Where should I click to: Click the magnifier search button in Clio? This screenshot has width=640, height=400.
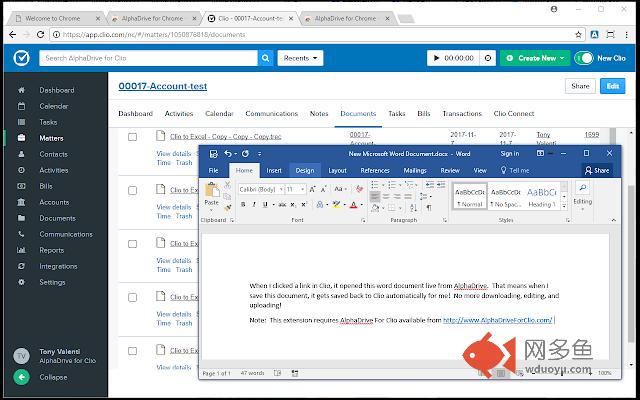tap(265, 58)
